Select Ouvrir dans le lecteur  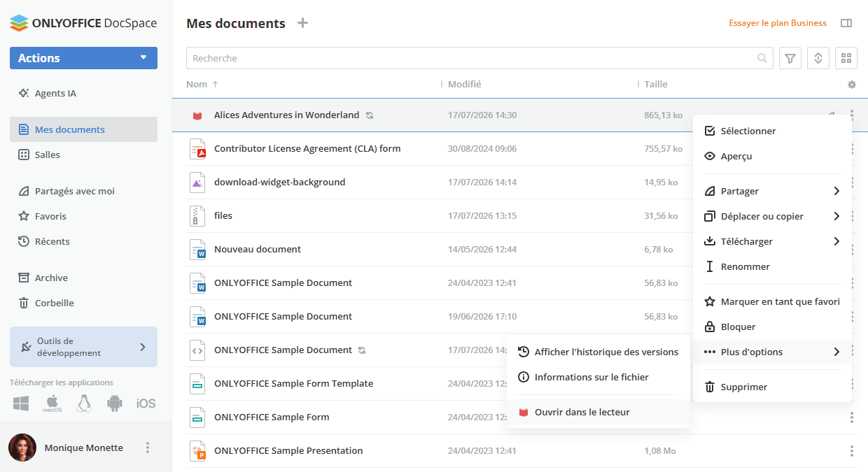coord(598,412)
